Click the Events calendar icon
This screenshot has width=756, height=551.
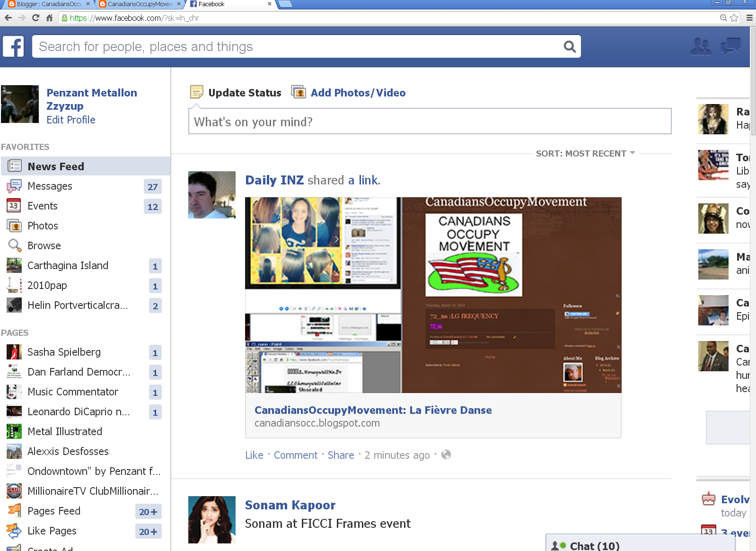14,206
